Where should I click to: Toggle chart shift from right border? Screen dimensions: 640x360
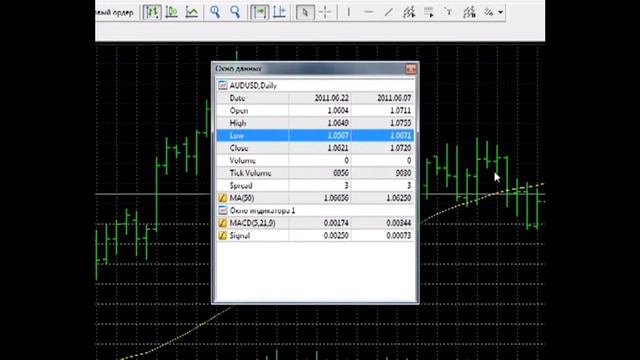(280, 12)
